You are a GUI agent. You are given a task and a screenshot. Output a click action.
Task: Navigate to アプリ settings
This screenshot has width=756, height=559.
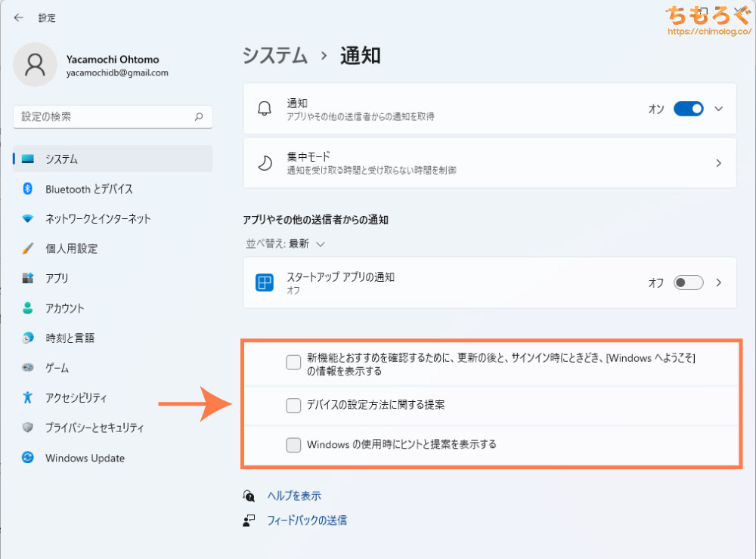tap(113, 278)
